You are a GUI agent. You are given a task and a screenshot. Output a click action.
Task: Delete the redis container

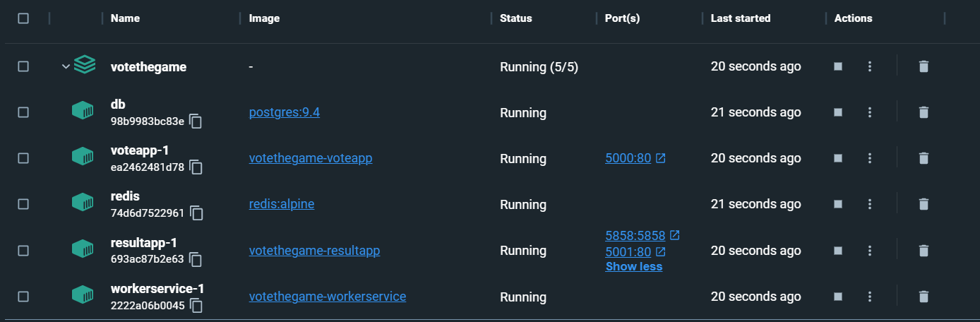click(x=924, y=204)
